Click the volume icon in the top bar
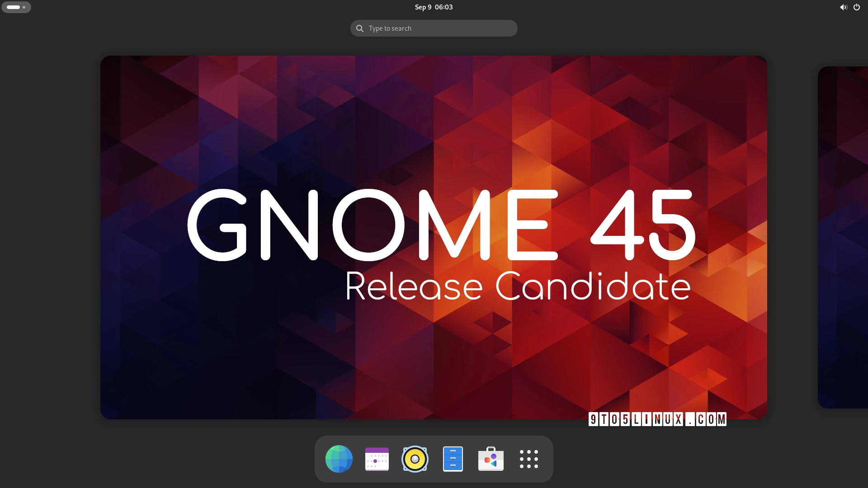The width and height of the screenshot is (868, 488). [844, 7]
